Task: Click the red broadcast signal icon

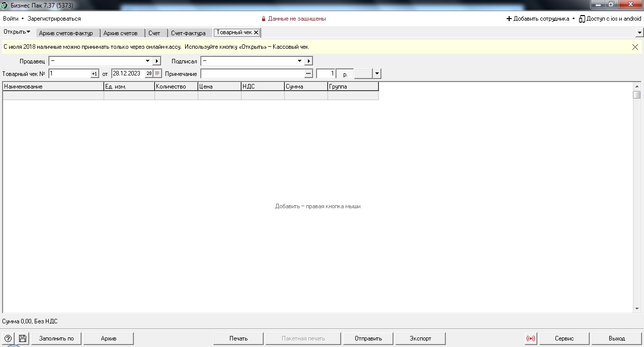Action: (531, 338)
